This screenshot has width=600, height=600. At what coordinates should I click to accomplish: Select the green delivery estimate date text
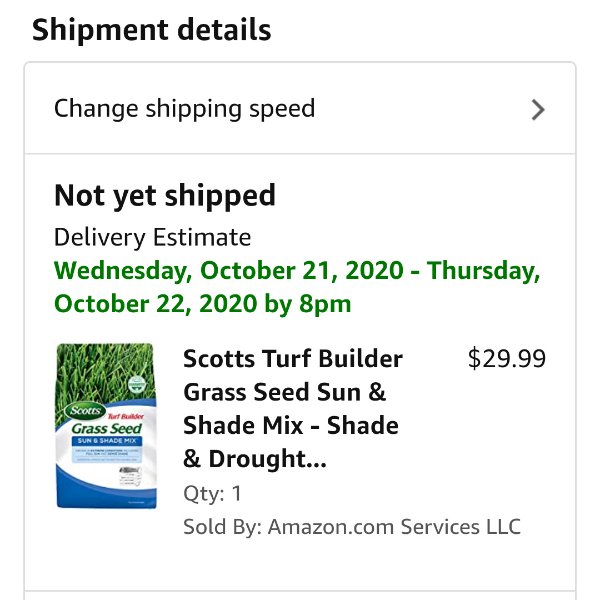point(297,287)
